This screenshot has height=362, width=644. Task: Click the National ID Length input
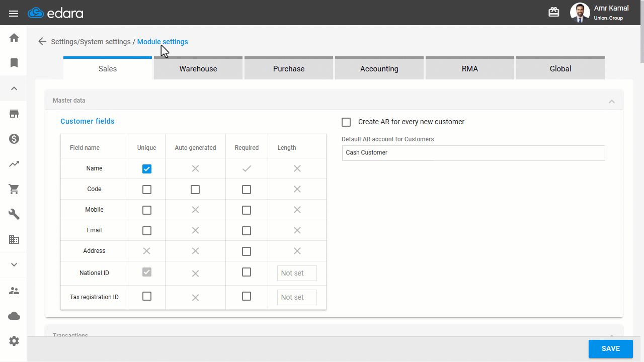297,273
